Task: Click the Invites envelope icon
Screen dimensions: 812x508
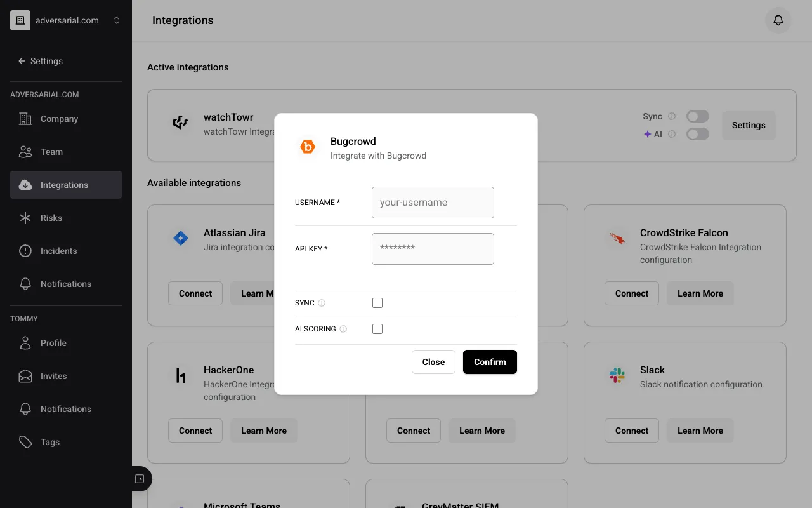Action: coord(25,376)
